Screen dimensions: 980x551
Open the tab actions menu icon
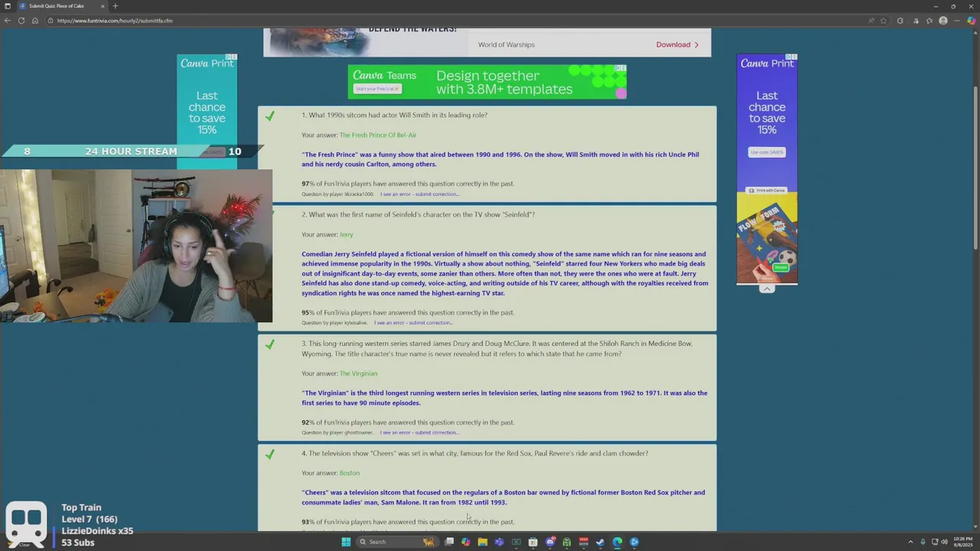pyautogui.click(x=8, y=6)
